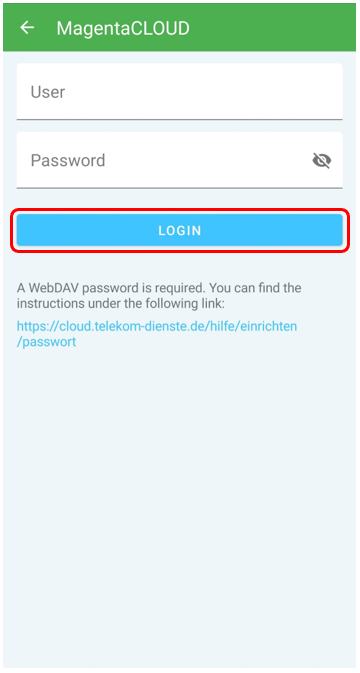
Task: Show password characters via the eye toggle
Action: click(x=321, y=161)
